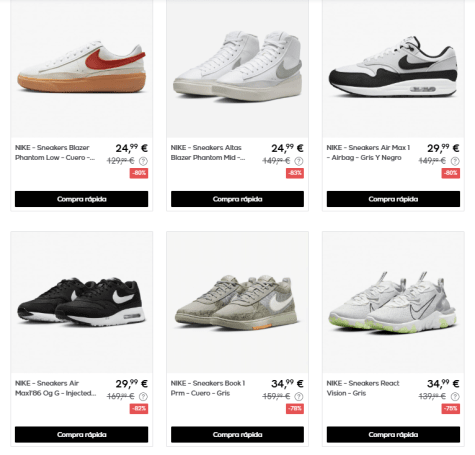The width and height of the screenshot is (475, 455).
Task: Click Compra rápida for React Vision Gris
Action: [393, 434]
